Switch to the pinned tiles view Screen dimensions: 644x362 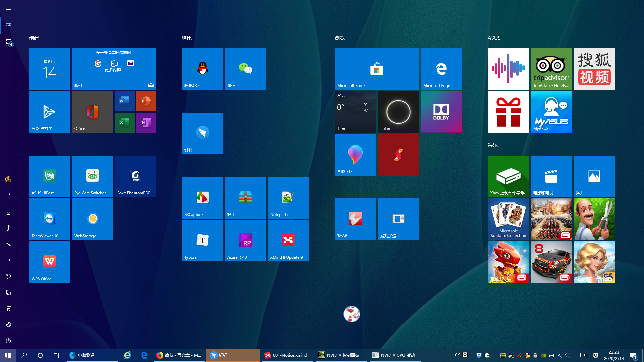coord(8,25)
